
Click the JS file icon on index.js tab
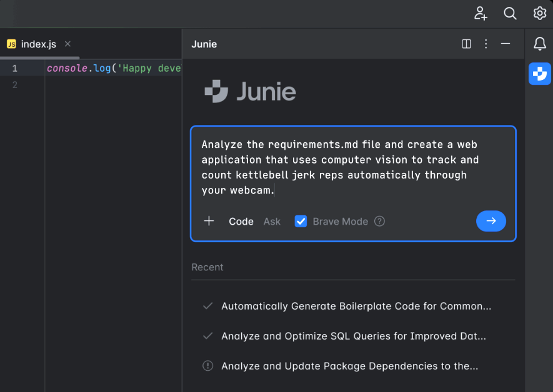coord(12,44)
